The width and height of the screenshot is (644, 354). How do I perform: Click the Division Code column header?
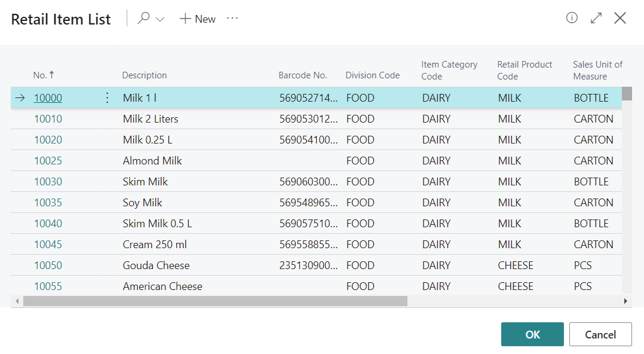pyautogui.click(x=373, y=75)
